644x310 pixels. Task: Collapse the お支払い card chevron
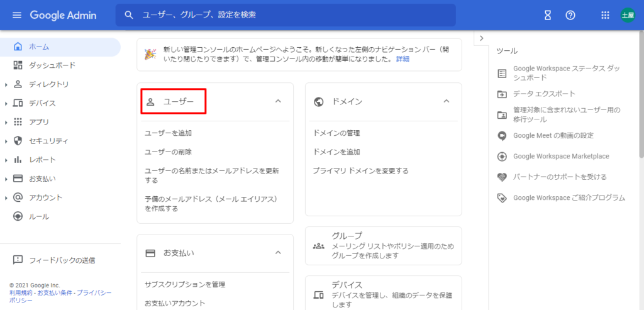278,253
